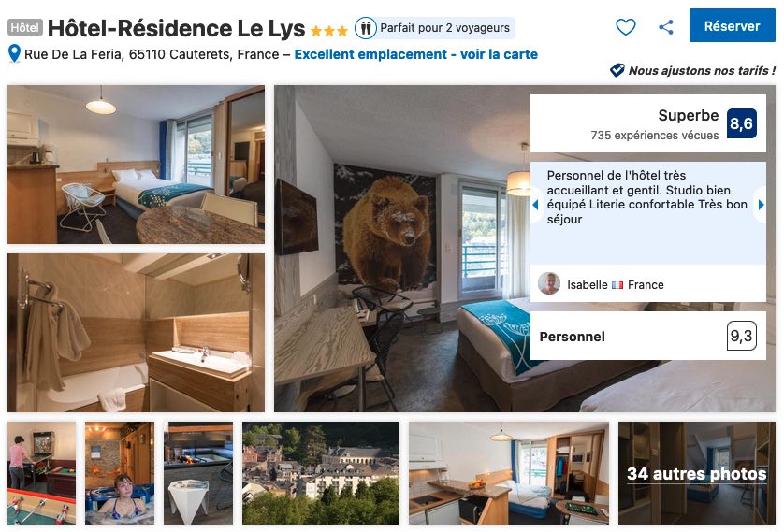Click the two travelers icon
The width and height of the screenshot is (784, 532).
(366, 28)
